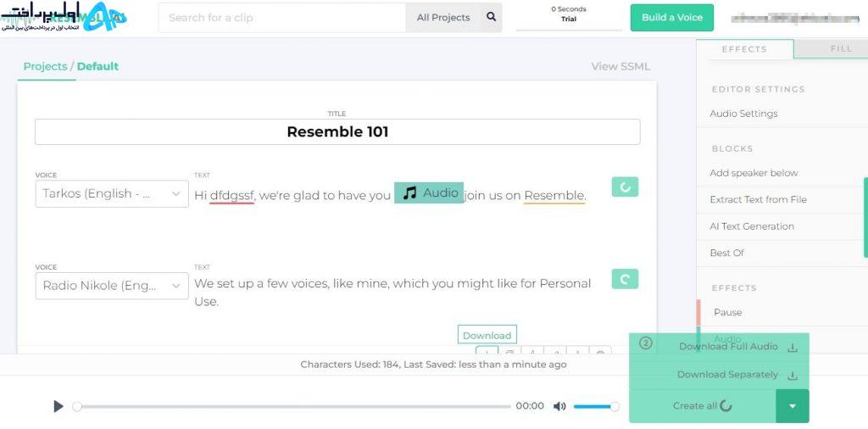Regenerate the Tarkos voice clip
Screen dimensions: 868x429
pyautogui.click(x=625, y=187)
